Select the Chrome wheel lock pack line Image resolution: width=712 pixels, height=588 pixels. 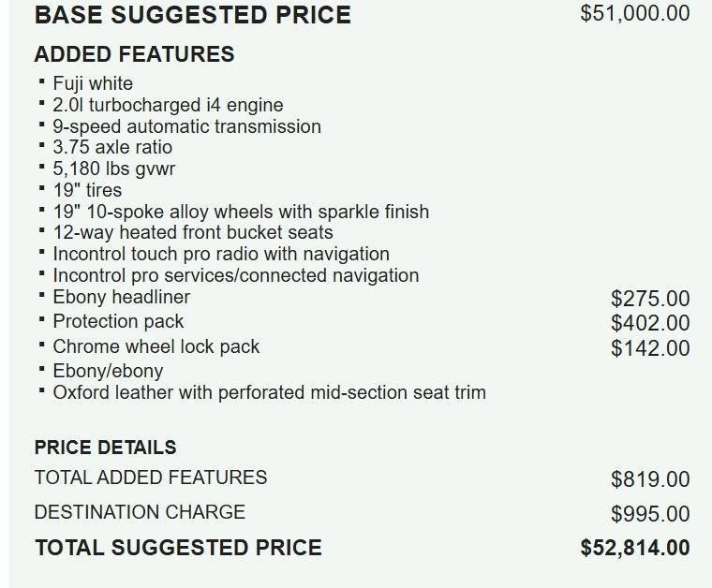(x=156, y=346)
